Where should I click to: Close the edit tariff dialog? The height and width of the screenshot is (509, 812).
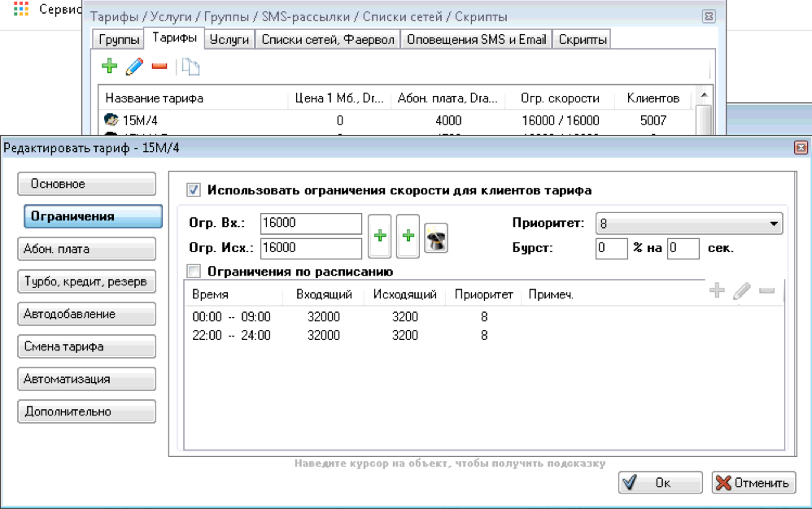801,148
